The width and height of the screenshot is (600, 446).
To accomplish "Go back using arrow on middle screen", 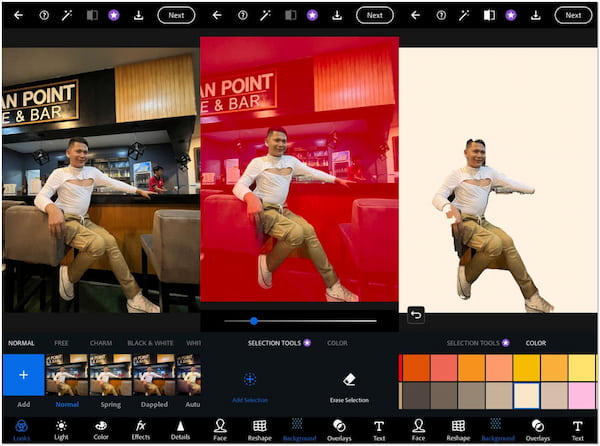I will click(218, 15).
